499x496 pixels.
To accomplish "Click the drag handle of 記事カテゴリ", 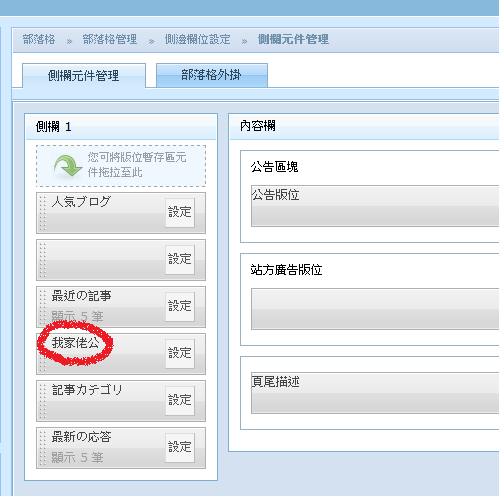I will pos(43,401).
